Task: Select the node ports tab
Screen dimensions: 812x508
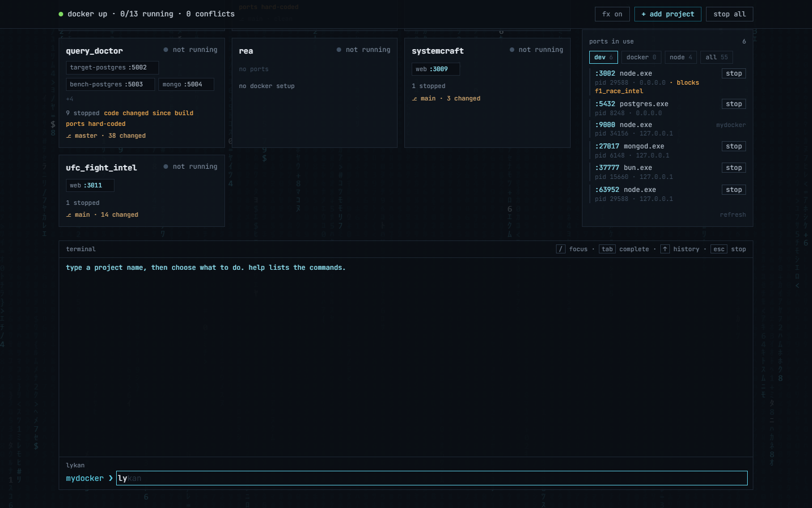Action: pyautogui.click(x=681, y=57)
